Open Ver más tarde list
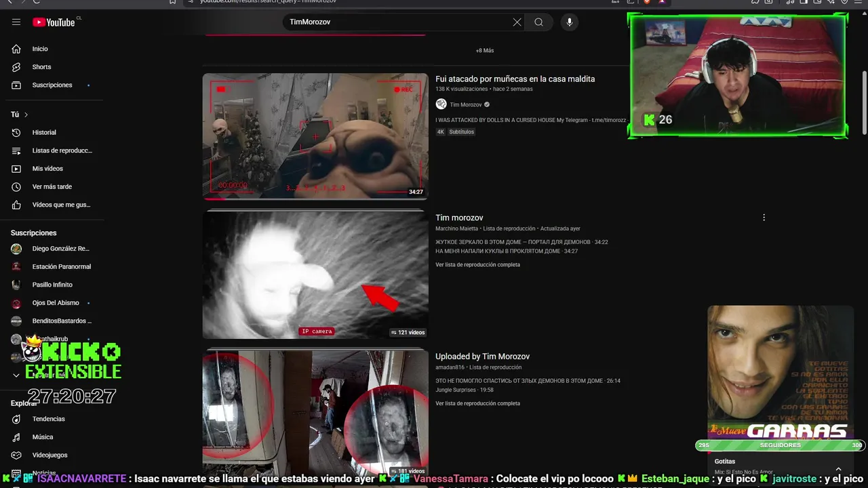This screenshot has width=868, height=488. (52, 186)
